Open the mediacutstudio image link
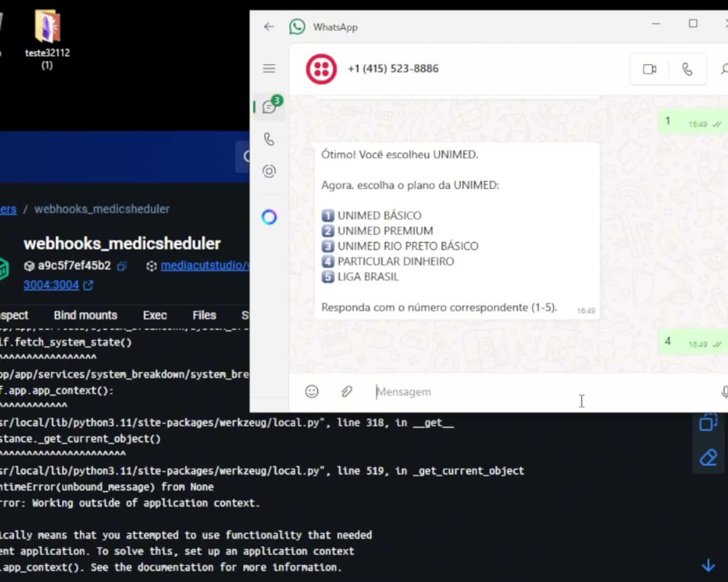The height and width of the screenshot is (582, 728). tap(205, 266)
